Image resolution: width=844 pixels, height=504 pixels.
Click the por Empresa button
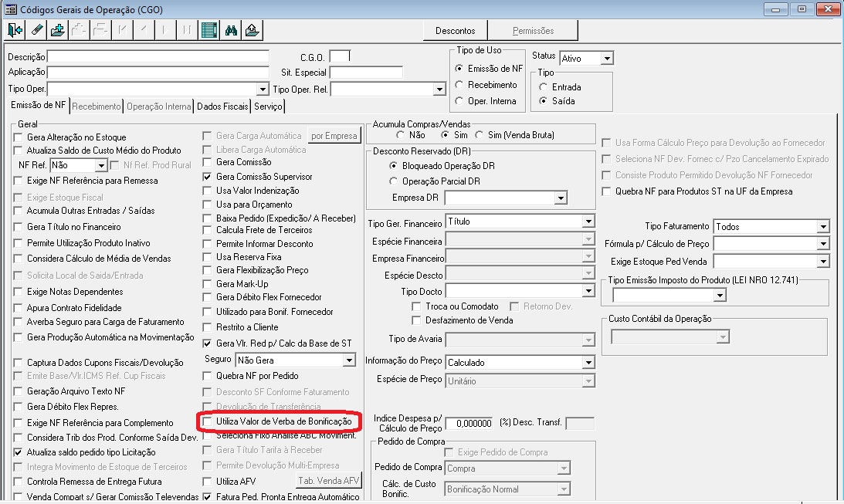334,136
